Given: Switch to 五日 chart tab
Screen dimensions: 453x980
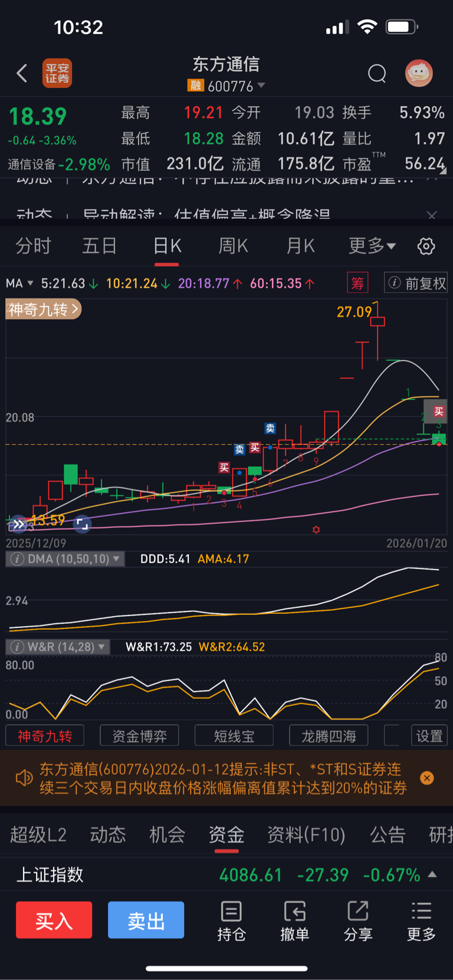Looking at the screenshot, I should [x=99, y=246].
